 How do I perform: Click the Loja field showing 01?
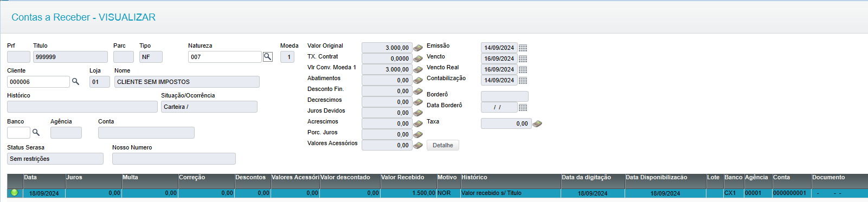coord(100,82)
